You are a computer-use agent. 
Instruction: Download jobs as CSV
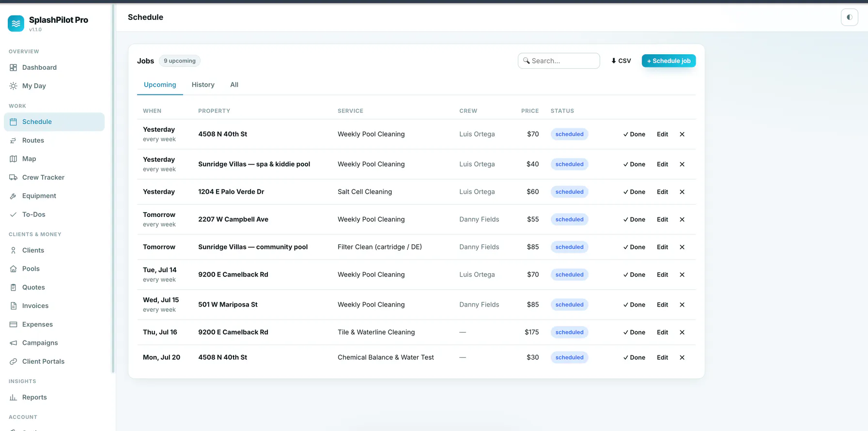coord(621,61)
